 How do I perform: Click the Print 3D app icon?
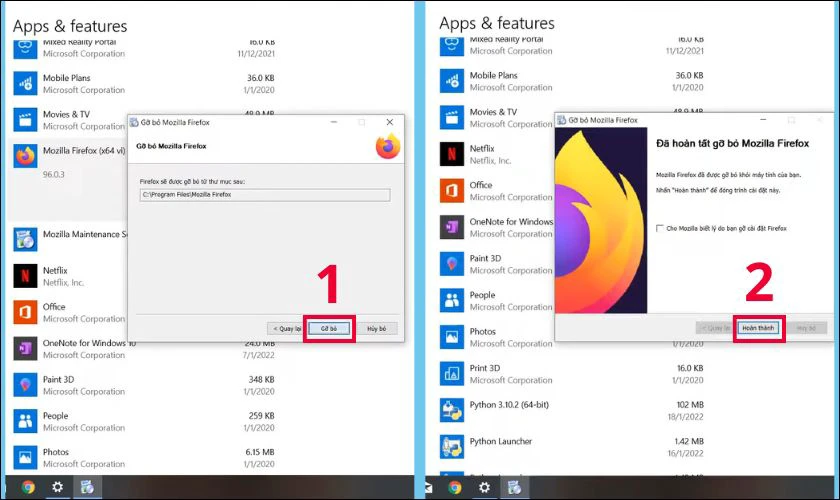tap(452, 374)
